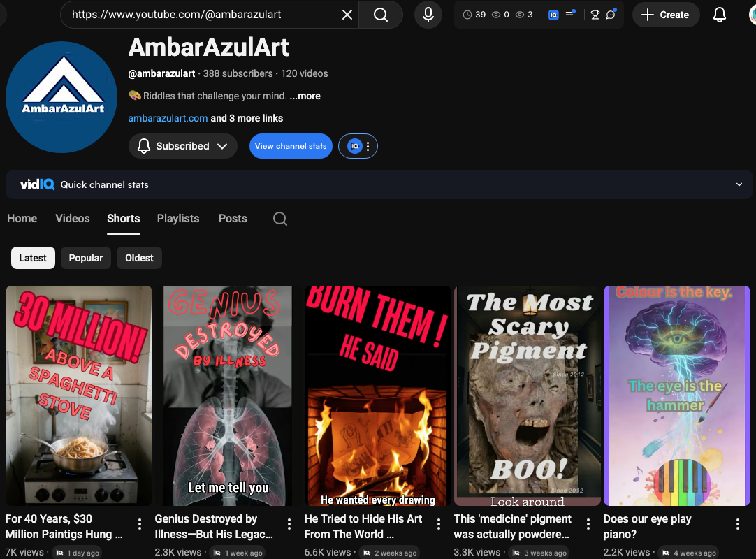Image resolution: width=756 pixels, height=559 pixels.
Task: Activate voice search with the microphone icon
Action: tap(428, 15)
